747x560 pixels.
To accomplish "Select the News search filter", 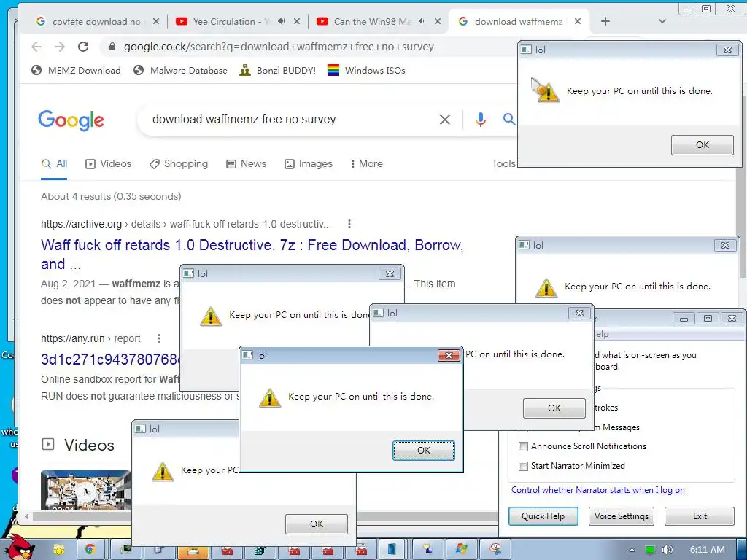I will (247, 164).
